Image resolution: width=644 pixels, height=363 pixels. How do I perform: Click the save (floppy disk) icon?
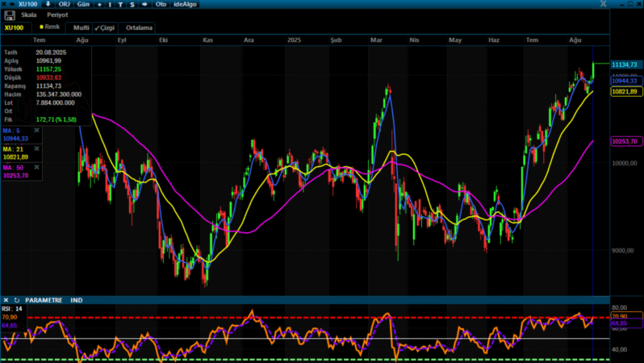(x=9, y=15)
